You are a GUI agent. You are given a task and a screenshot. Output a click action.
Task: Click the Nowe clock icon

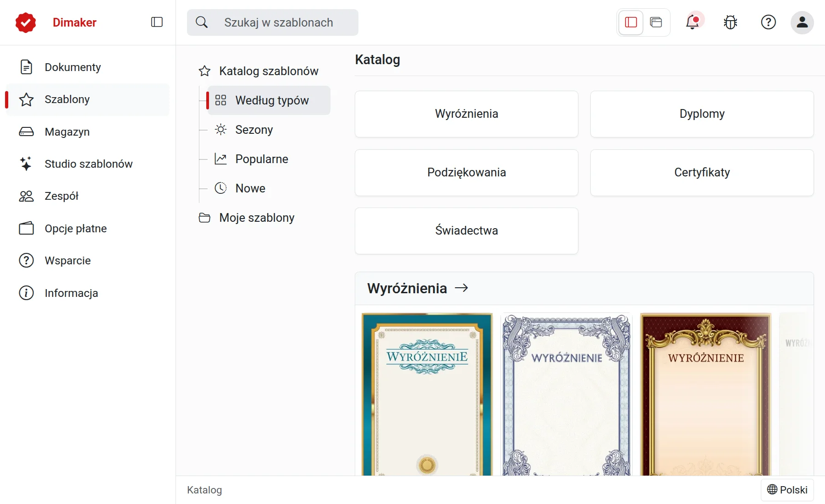pos(221,188)
